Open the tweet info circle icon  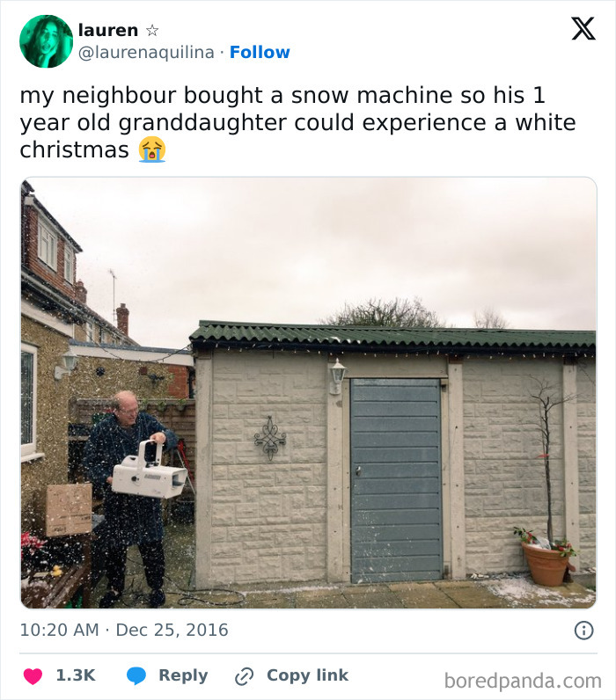pos(583,631)
